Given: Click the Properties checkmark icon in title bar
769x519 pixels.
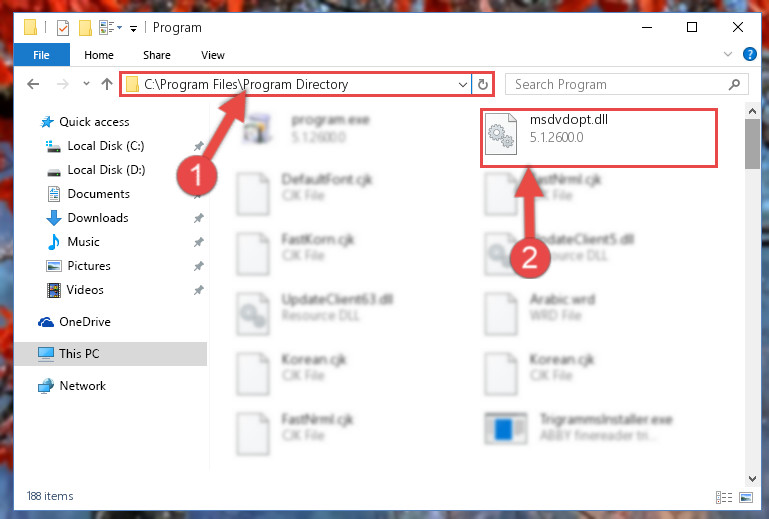Looking at the screenshot, I should (x=63, y=28).
